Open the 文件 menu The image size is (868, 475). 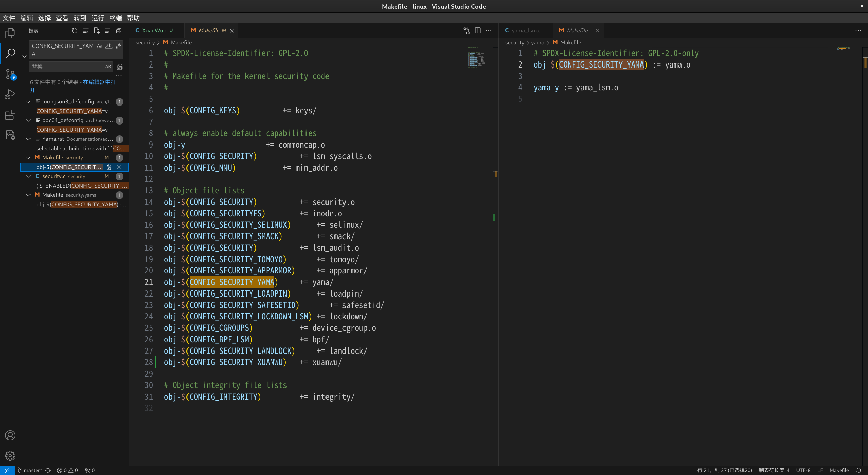tap(9, 18)
